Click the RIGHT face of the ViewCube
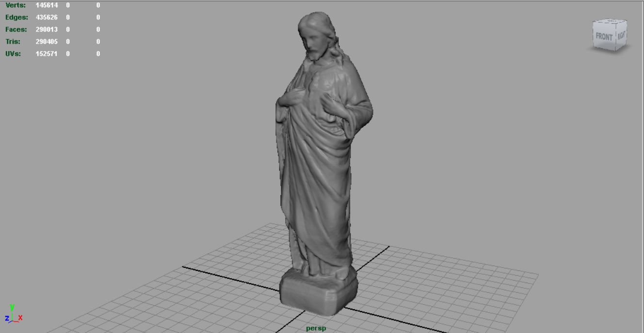The width and height of the screenshot is (644, 333). click(621, 35)
